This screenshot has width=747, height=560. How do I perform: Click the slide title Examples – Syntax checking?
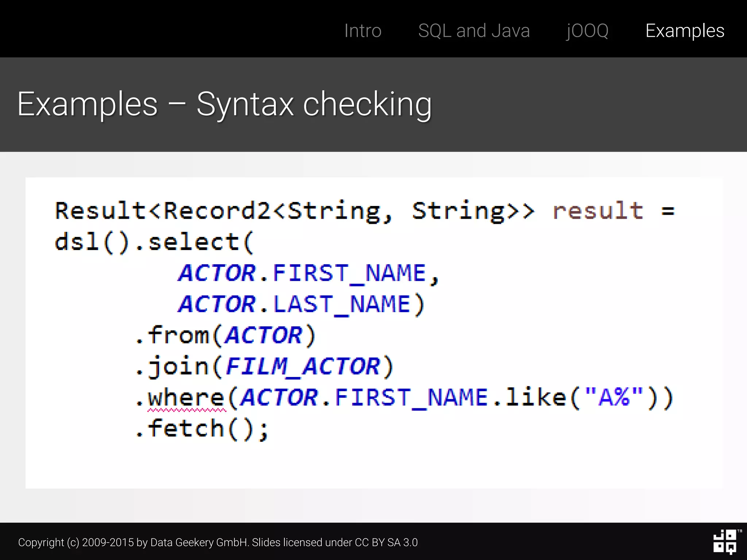[224, 105]
